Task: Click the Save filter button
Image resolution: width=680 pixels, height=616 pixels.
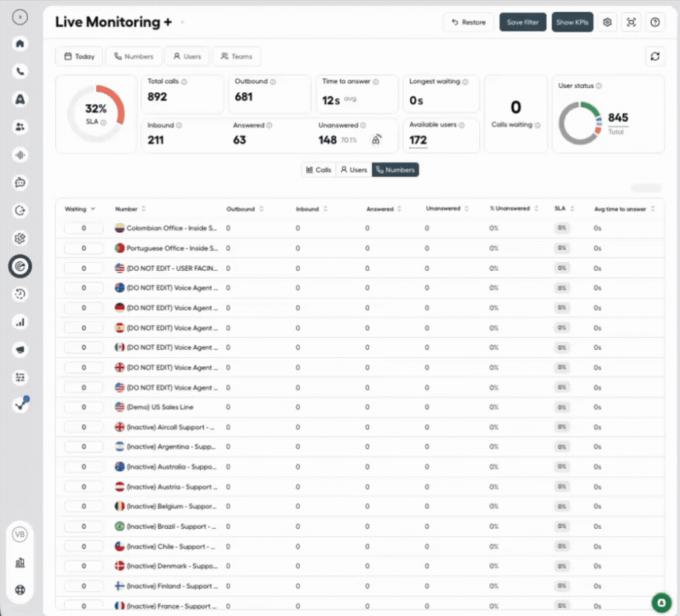Action: pyautogui.click(x=522, y=22)
